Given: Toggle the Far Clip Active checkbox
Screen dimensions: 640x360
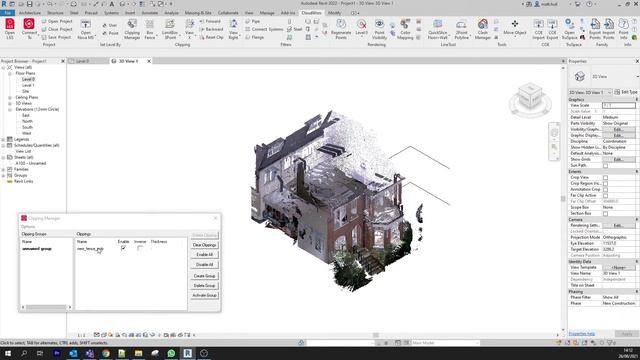Looking at the screenshot, I should point(605,196).
